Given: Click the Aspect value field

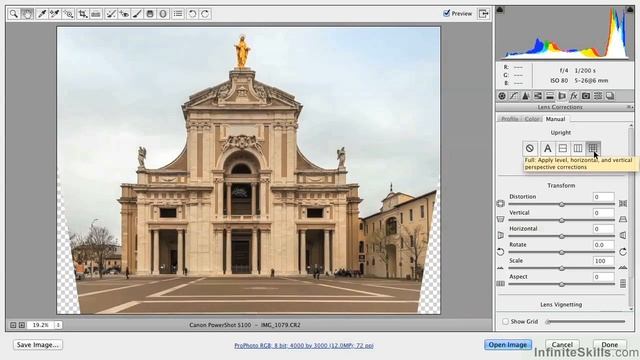Looking at the screenshot, I should click(x=603, y=277).
